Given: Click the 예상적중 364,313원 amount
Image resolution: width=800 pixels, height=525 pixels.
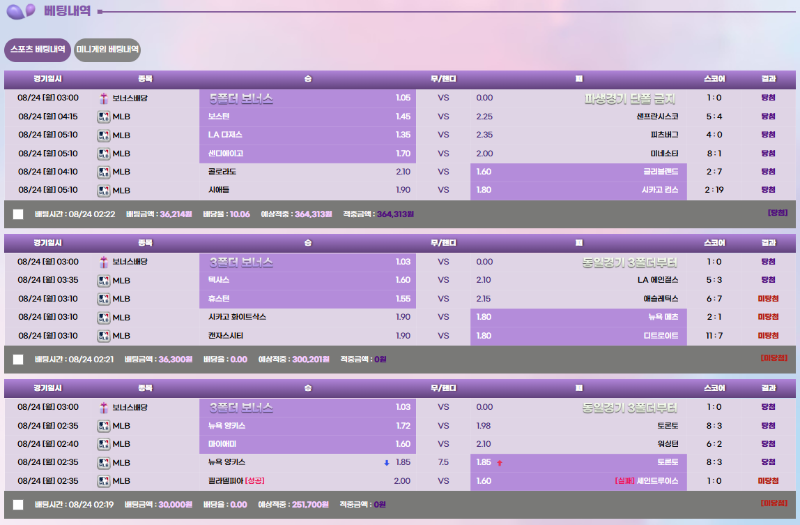Looking at the screenshot, I should click(x=313, y=214).
